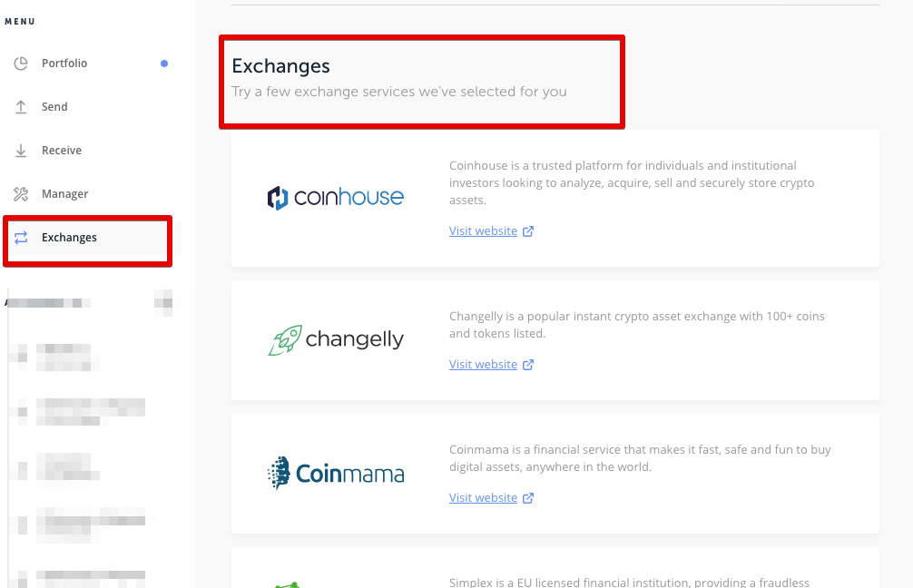Viewport: 913px width, 588px height.
Task: Visit the Coinhouse website link
Action: tap(483, 231)
